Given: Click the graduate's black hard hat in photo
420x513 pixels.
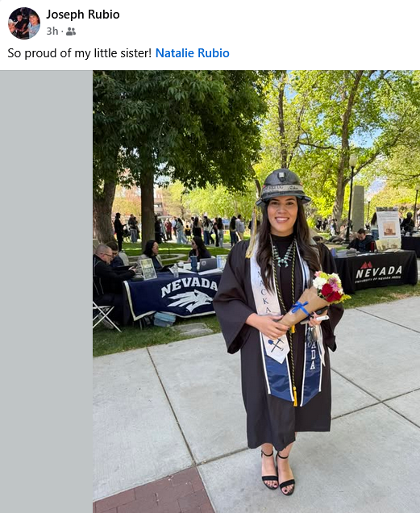Looking at the screenshot, I should [283, 186].
